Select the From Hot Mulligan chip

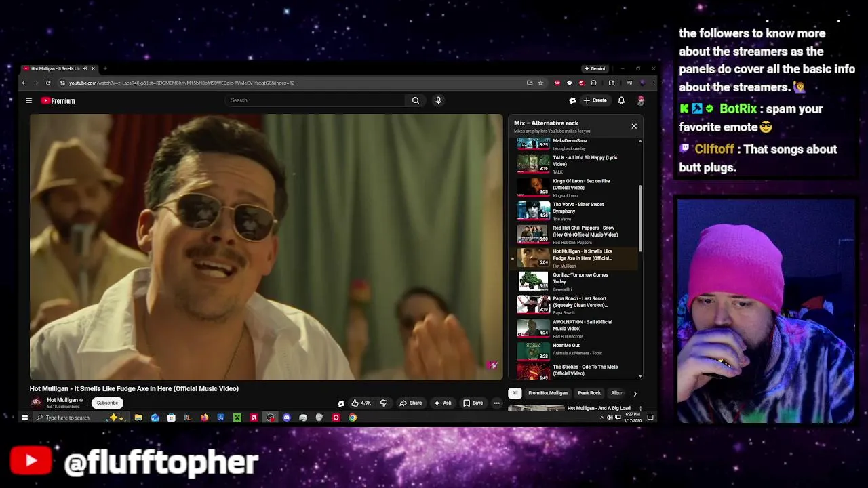tap(548, 393)
